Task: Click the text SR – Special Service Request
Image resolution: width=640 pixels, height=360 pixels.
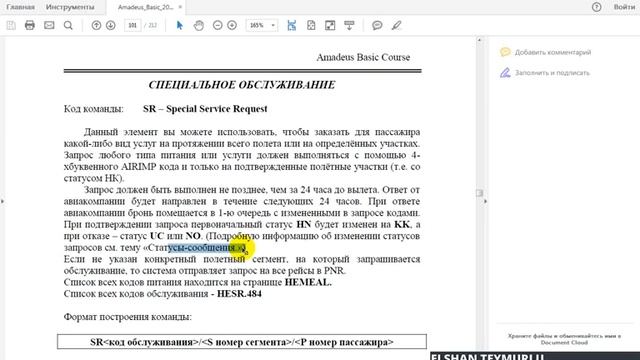Action: (x=205, y=109)
